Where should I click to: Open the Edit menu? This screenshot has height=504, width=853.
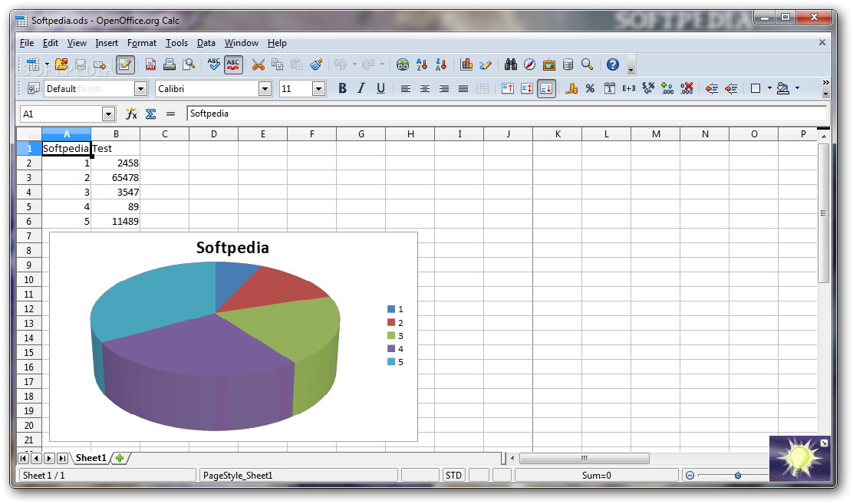51,43
